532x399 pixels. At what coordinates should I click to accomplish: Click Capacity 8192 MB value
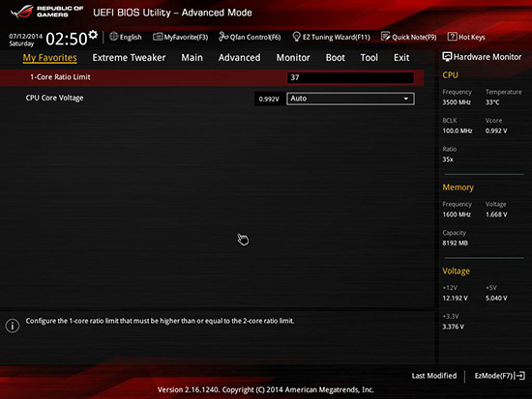tap(455, 243)
